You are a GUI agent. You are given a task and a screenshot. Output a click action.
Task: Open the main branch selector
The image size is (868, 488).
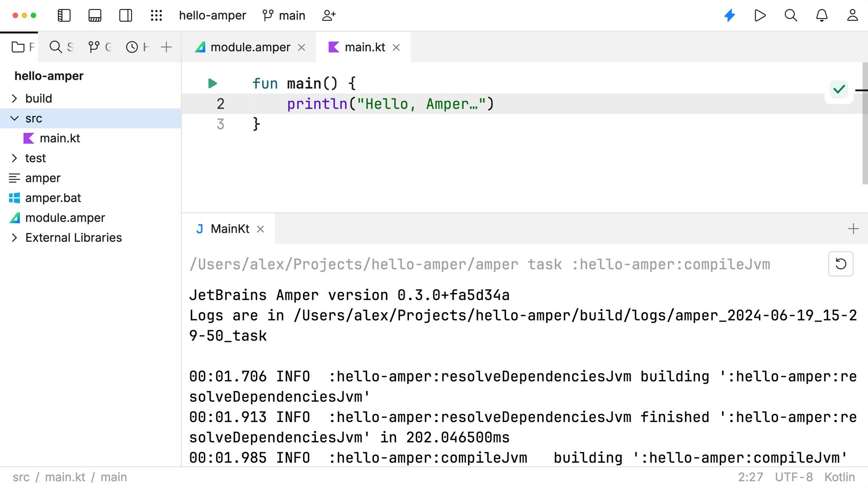point(284,15)
